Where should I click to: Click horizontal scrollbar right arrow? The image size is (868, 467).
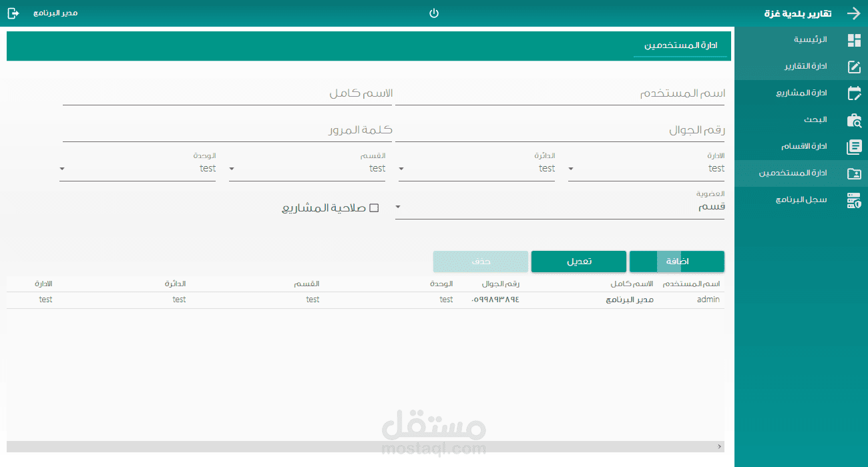(719, 446)
